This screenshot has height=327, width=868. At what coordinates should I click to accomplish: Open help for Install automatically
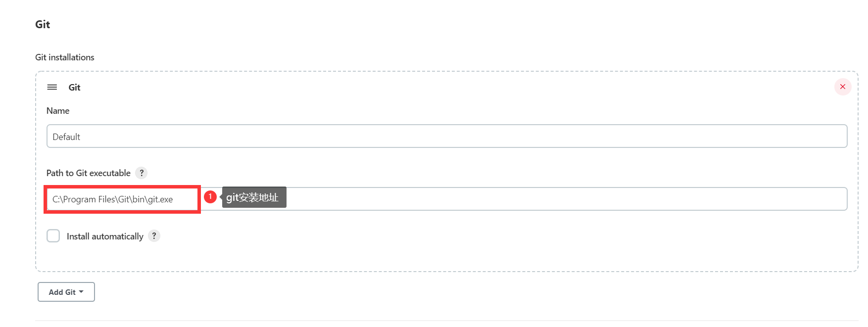coord(154,236)
